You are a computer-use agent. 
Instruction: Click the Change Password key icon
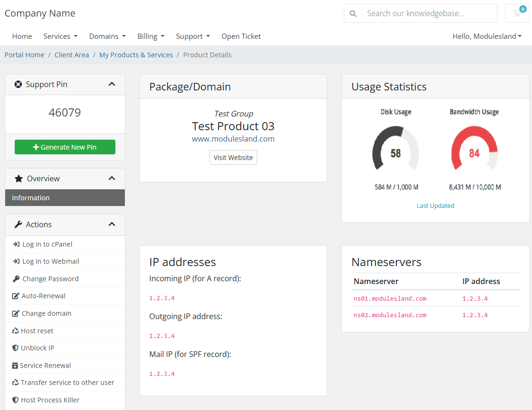(x=16, y=279)
